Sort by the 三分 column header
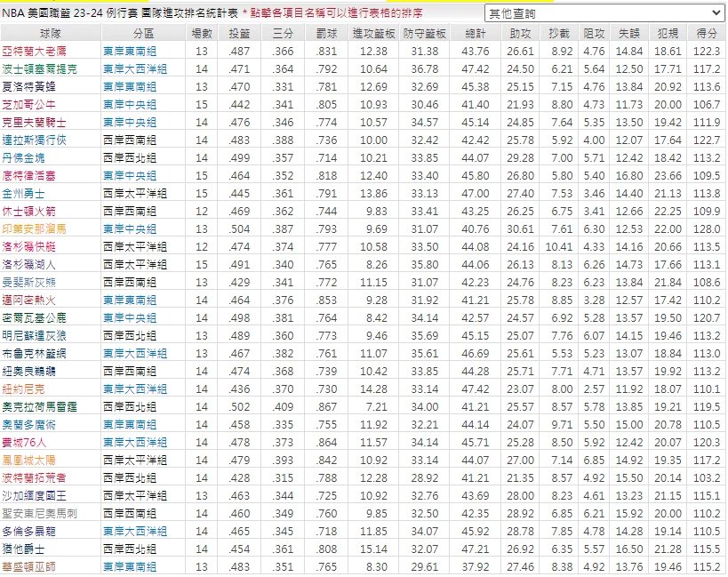728x577 pixels. 283,34
